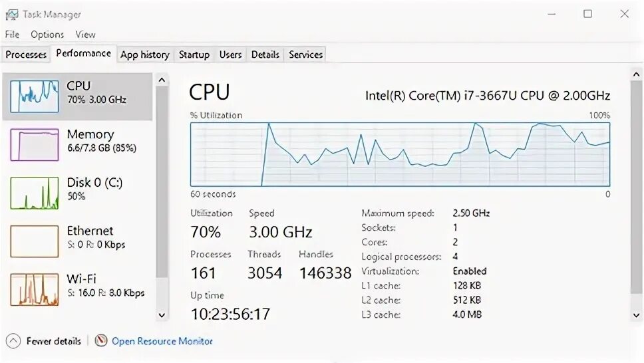Image resolution: width=644 pixels, height=363 pixels.
Task: Open the Details tab
Action: (x=265, y=55)
